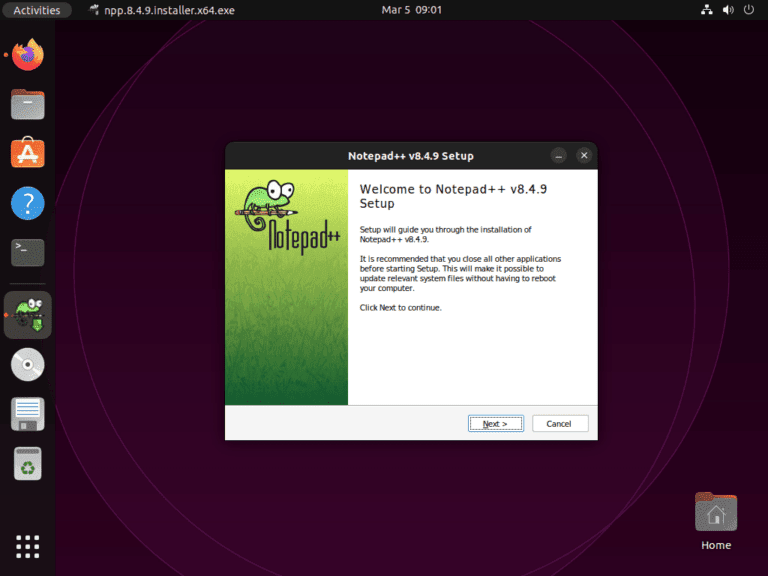Screen dimensions: 768x576
Task: Click Next to continue setup
Action: [x=496, y=424]
